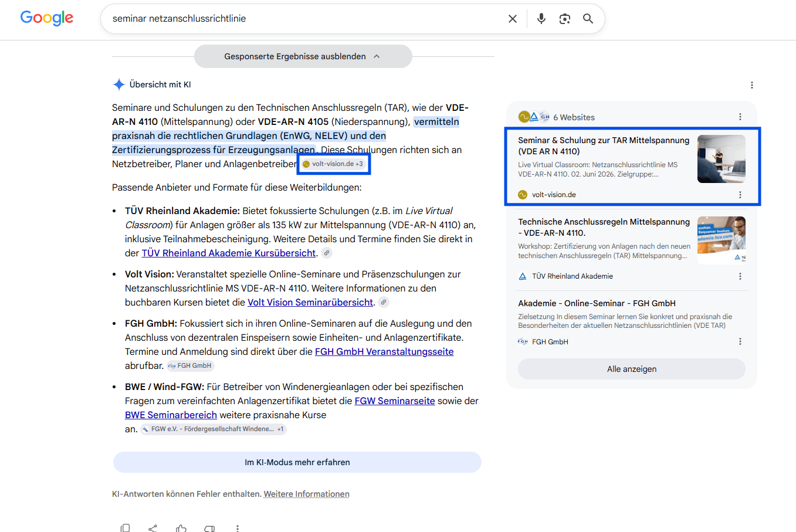Click the 6 Websites source heading
796x532 pixels.
tap(574, 117)
